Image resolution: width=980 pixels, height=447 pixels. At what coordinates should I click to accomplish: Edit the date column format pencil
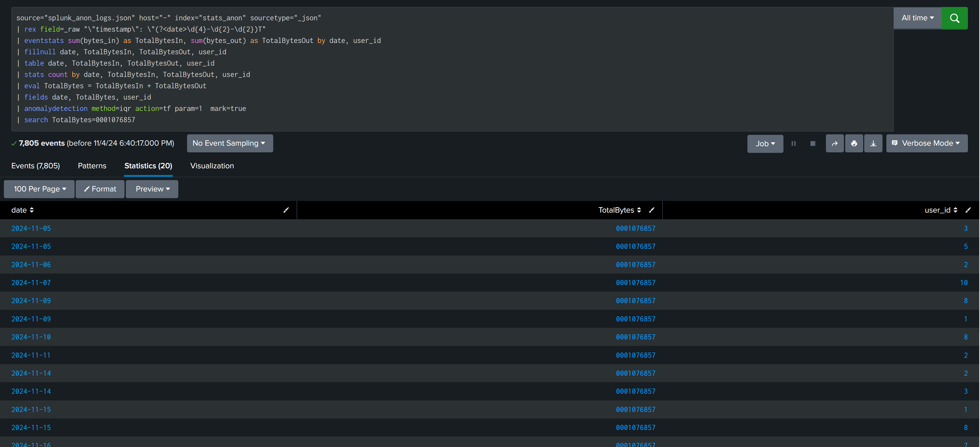pyautogui.click(x=286, y=210)
